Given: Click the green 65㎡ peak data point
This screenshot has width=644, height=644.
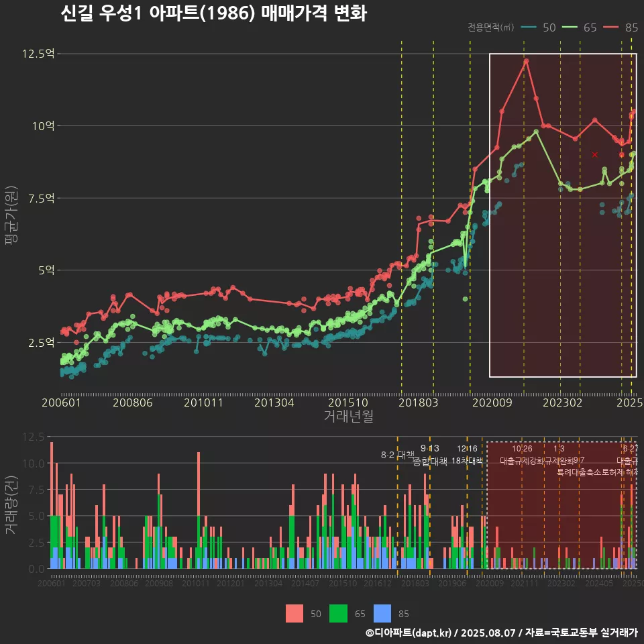Looking at the screenshot, I should coord(536,132).
